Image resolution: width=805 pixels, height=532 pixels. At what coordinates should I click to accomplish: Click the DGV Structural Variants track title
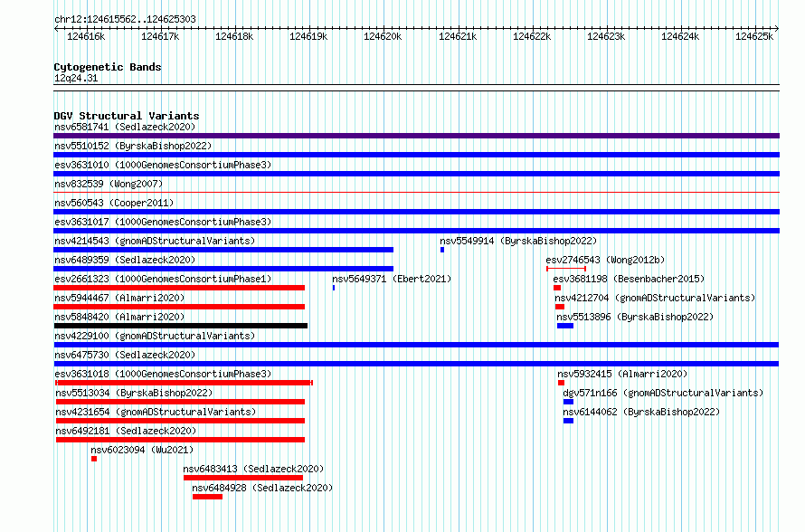point(127,116)
